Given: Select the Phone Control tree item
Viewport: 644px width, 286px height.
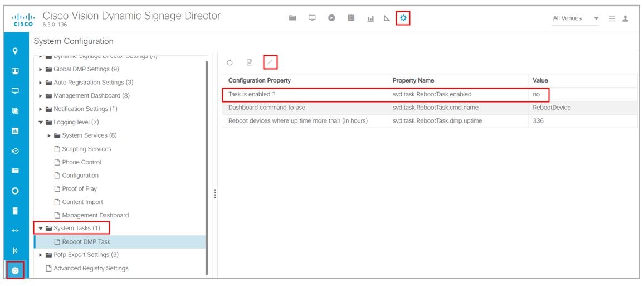Looking at the screenshot, I should click(81, 162).
